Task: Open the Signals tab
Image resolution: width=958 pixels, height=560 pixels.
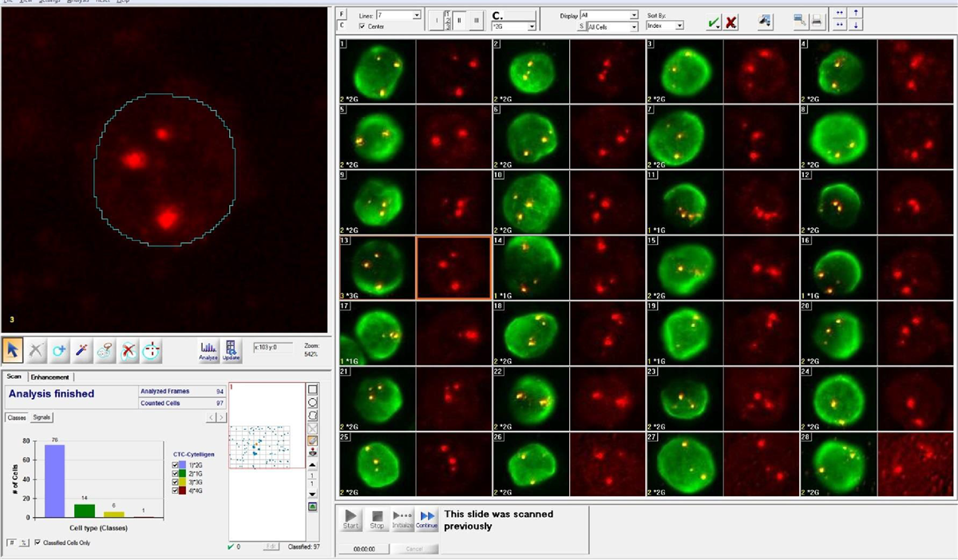Action: (x=42, y=417)
